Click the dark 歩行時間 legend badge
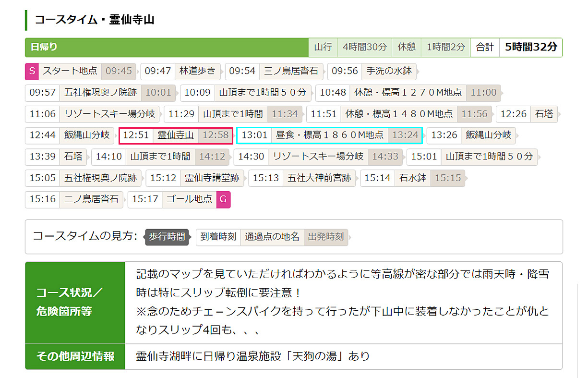The height and width of the screenshot is (378, 588). [x=167, y=237]
